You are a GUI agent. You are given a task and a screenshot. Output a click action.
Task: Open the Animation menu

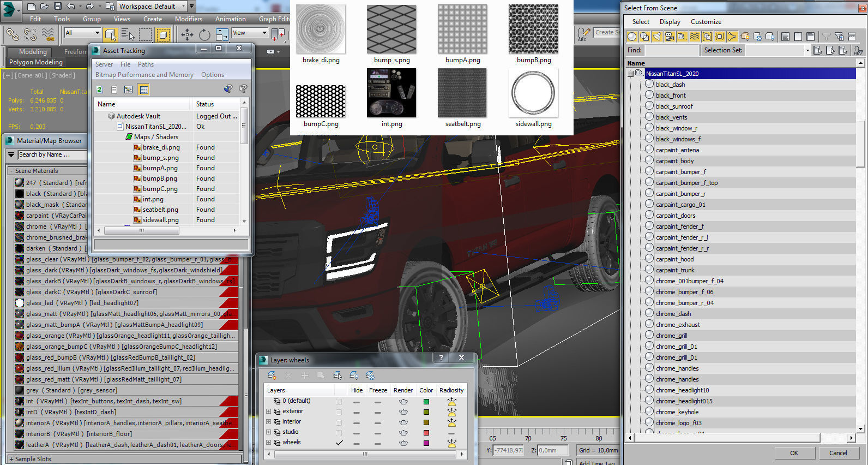(230, 19)
